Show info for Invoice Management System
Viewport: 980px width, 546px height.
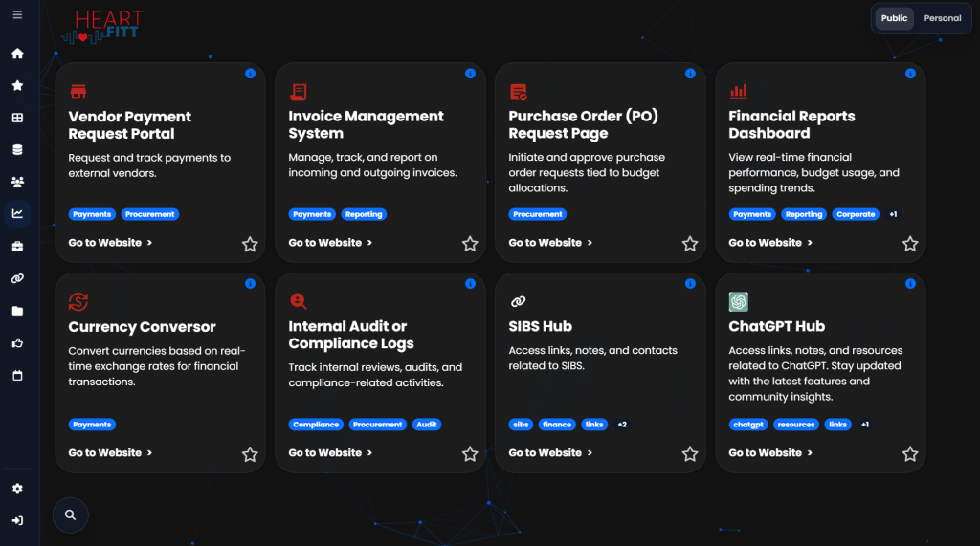[470, 74]
